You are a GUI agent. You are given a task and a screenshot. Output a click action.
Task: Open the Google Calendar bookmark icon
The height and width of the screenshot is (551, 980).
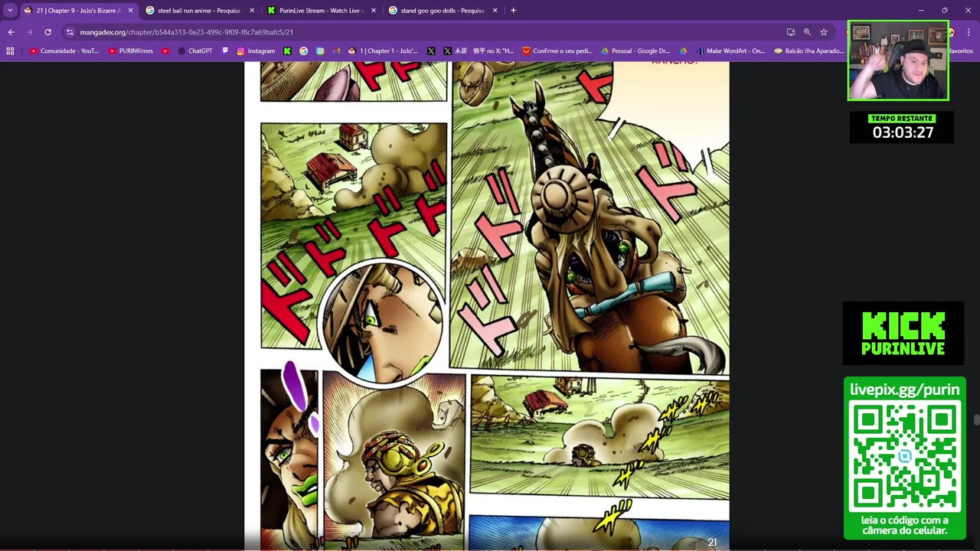tap(320, 51)
